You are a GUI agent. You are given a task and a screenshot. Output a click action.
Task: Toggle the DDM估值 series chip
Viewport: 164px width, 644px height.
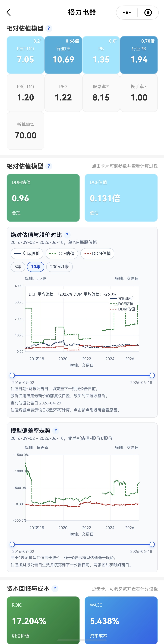pyautogui.click(x=97, y=254)
